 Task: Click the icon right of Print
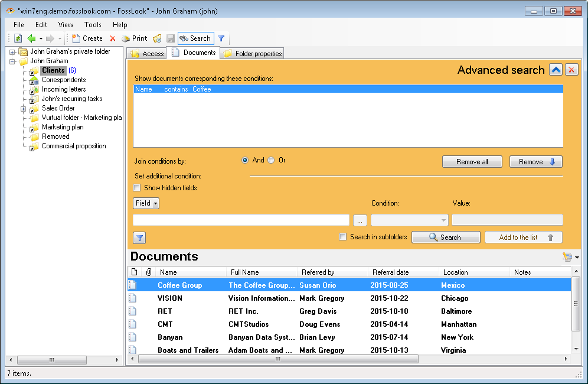pos(157,38)
